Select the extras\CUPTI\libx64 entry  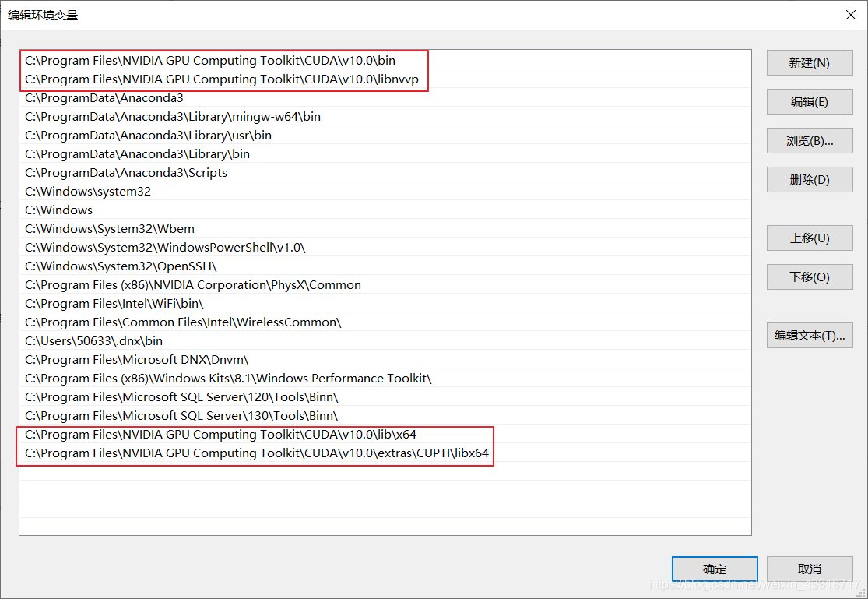pyautogui.click(x=385, y=453)
